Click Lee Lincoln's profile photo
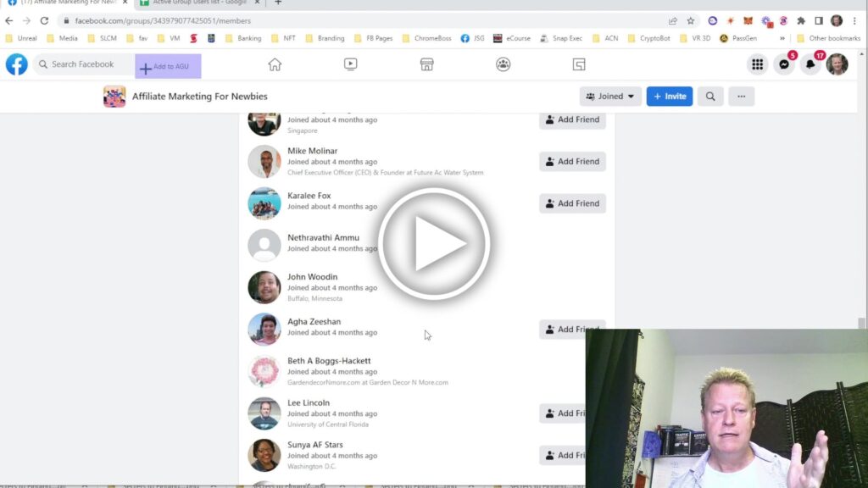 (264, 413)
